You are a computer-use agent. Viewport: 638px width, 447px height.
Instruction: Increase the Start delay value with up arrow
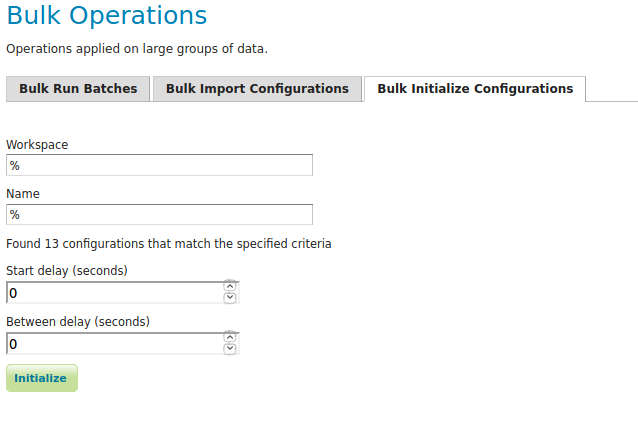[x=230, y=286]
